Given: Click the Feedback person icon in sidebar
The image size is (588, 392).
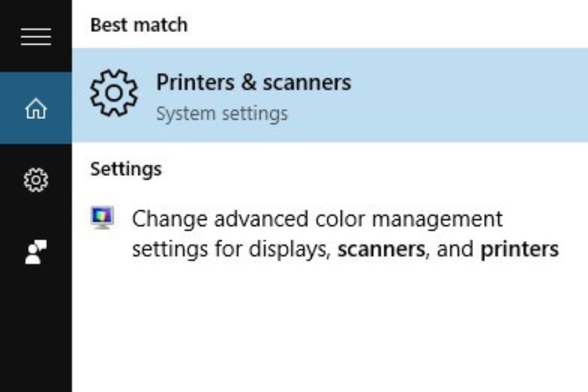Looking at the screenshot, I should tap(35, 252).
